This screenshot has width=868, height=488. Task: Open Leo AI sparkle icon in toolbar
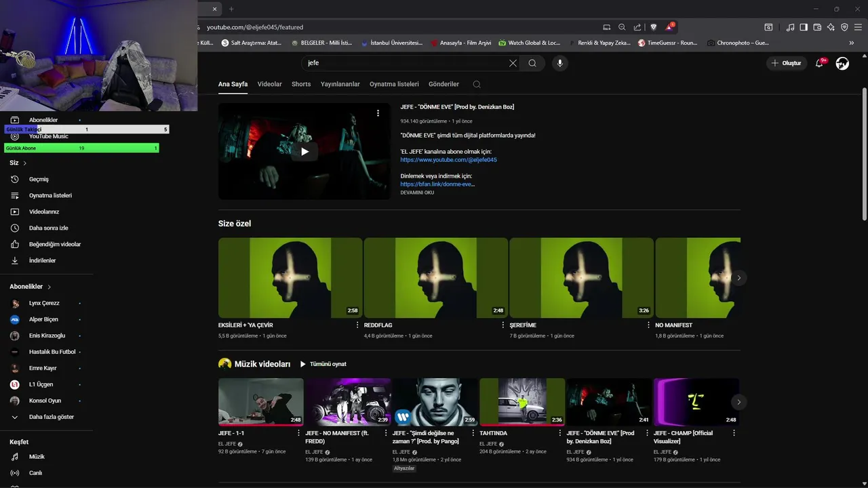pos(831,27)
